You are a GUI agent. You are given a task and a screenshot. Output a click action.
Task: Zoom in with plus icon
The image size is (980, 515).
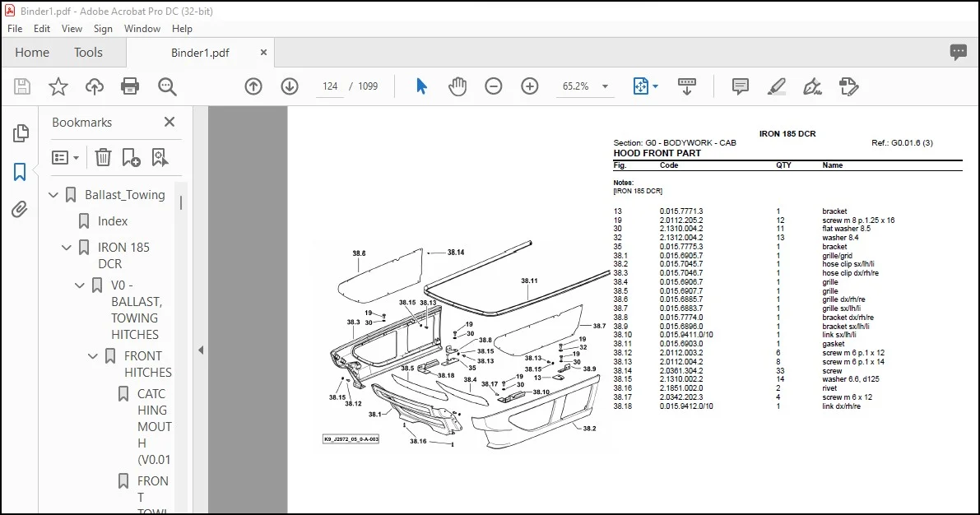(x=529, y=86)
